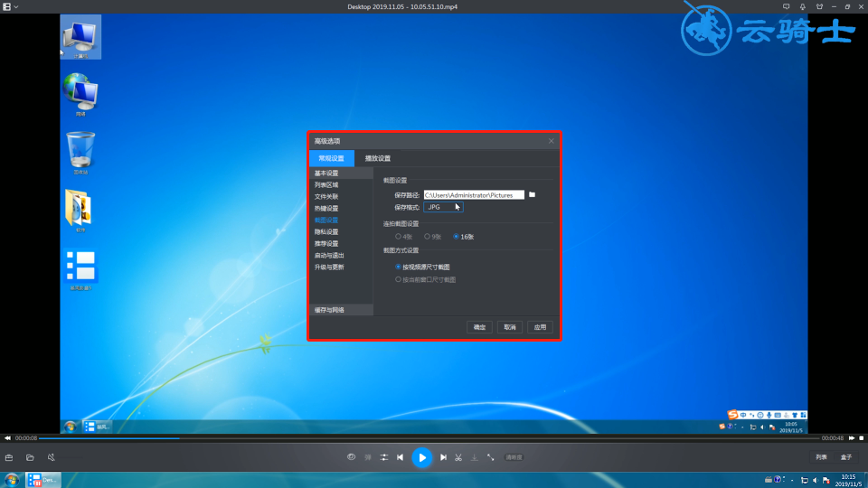Seek on the video progress bar
Screen dimensions: 868x488
[429, 437]
